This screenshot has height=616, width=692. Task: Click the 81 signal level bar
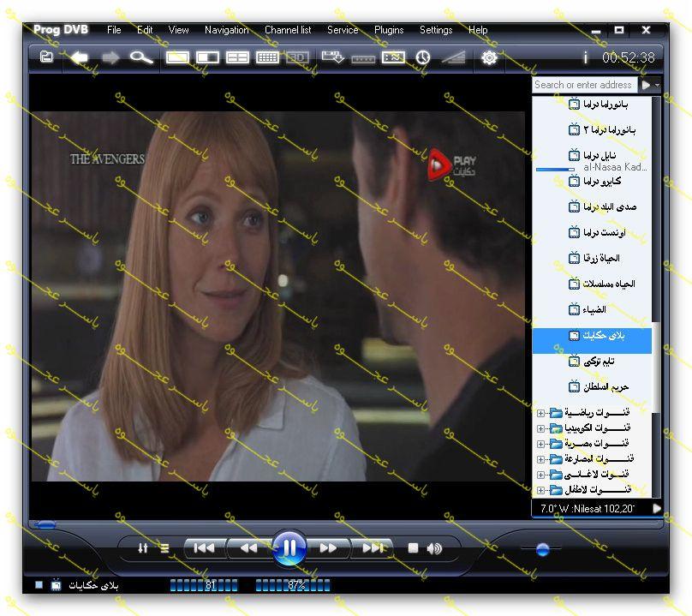(204, 585)
